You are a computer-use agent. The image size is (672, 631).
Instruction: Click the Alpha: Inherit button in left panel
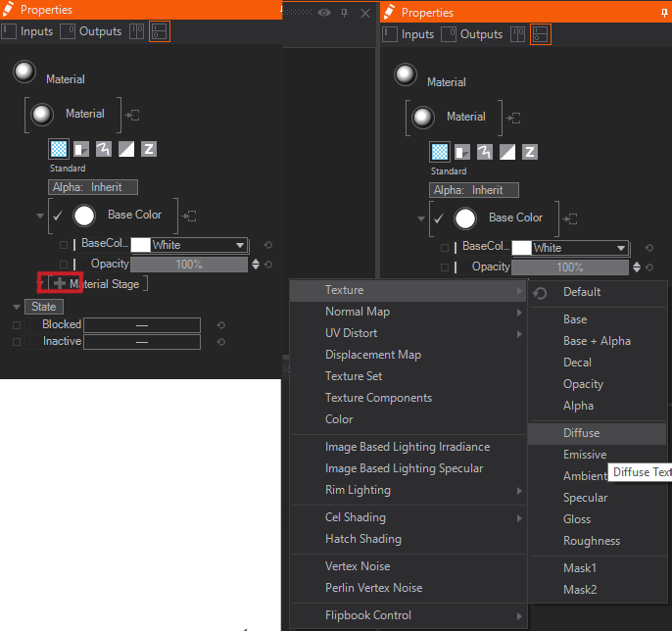pos(93,187)
